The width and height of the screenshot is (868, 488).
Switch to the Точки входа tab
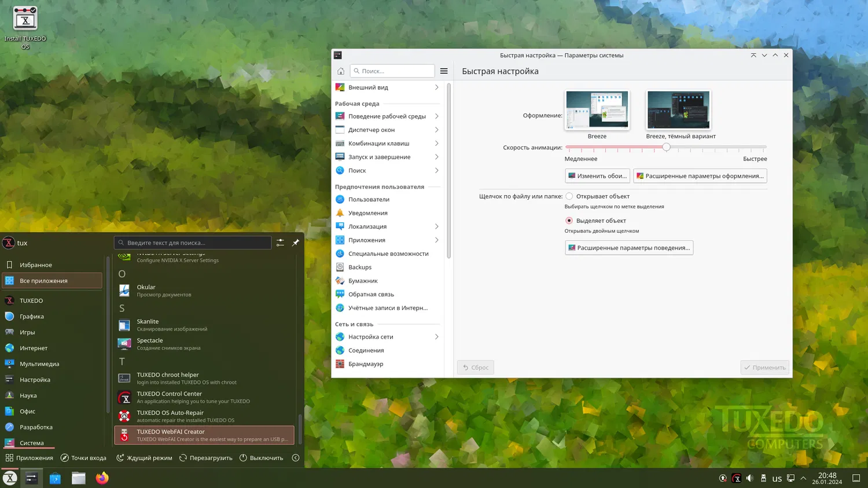coord(84,458)
